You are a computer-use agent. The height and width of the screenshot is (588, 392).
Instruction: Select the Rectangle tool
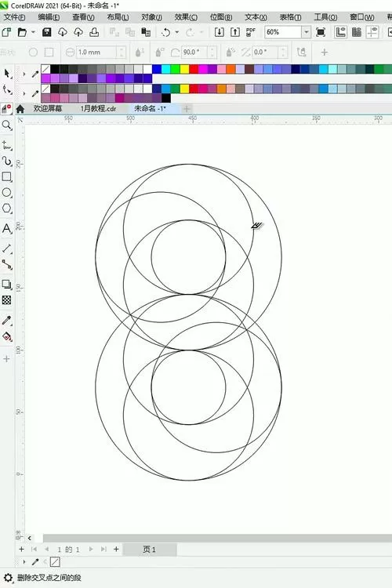tap(7, 176)
